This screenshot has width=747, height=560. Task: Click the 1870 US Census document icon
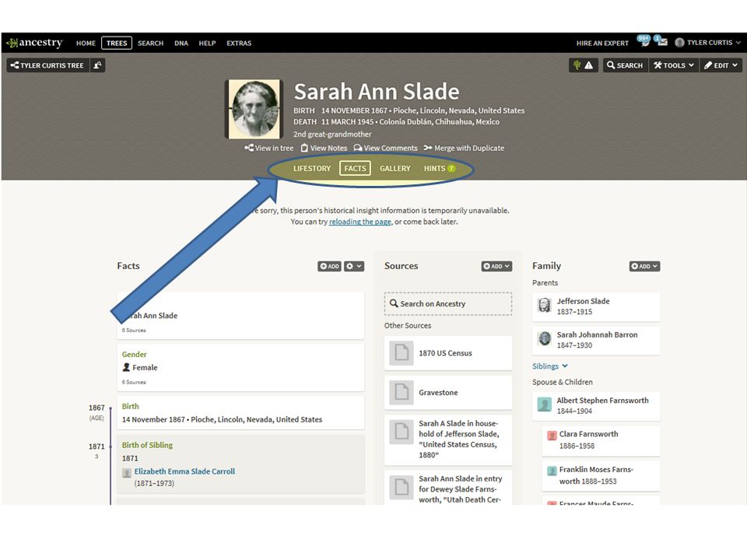point(402,353)
